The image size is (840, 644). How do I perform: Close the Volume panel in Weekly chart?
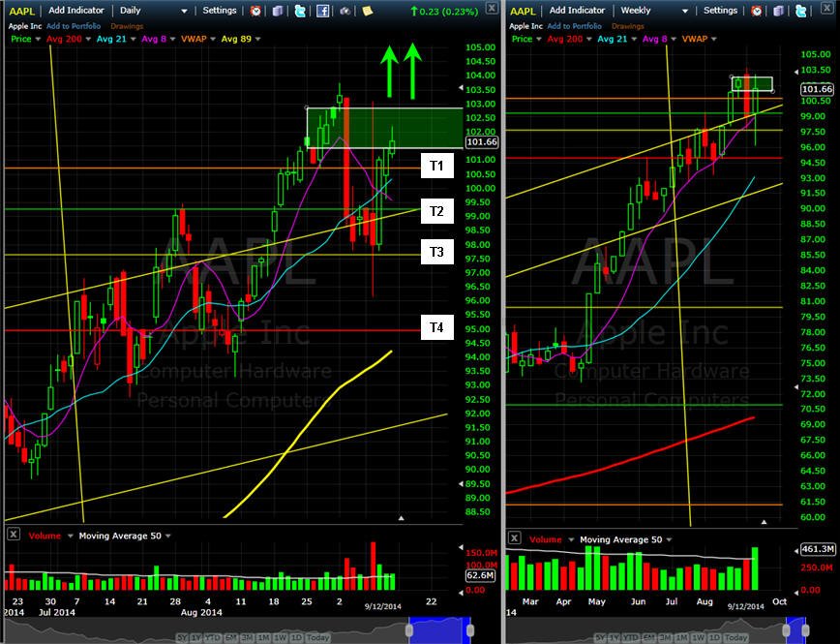514,537
